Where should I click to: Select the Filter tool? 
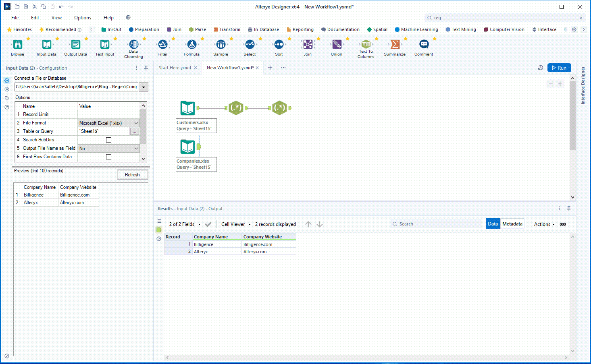[162, 47]
